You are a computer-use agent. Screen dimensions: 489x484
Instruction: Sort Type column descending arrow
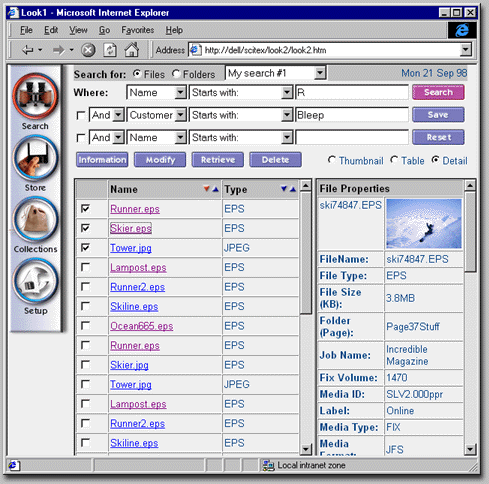(x=284, y=189)
